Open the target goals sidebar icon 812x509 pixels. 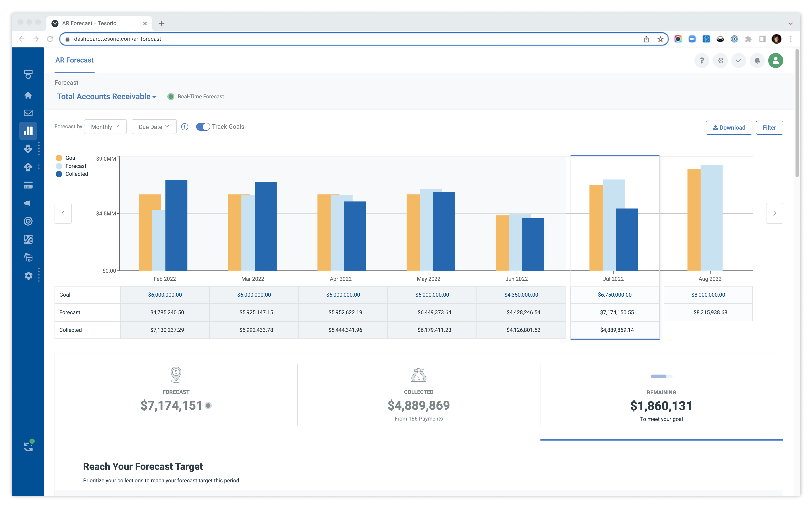point(28,221)
